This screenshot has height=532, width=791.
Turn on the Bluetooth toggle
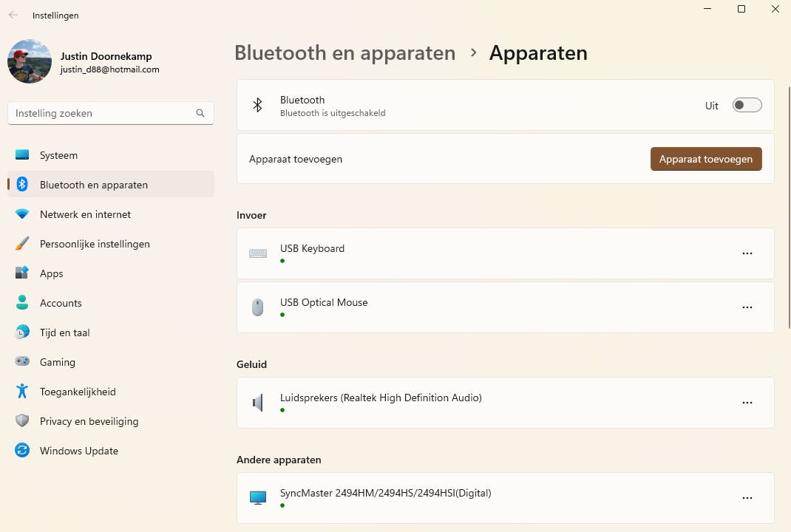click(747, 106)
